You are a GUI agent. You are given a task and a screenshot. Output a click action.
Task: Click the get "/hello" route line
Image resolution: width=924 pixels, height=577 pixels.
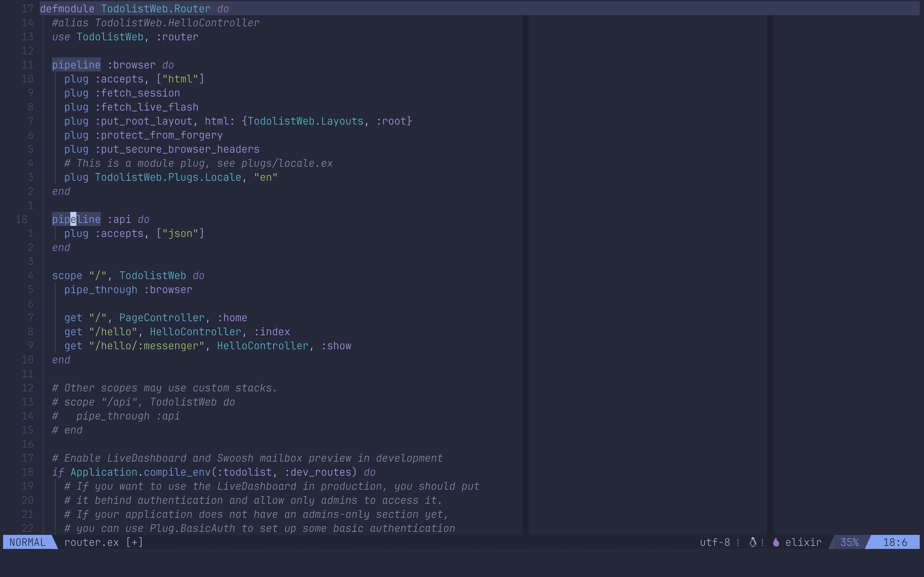(177, 332)
